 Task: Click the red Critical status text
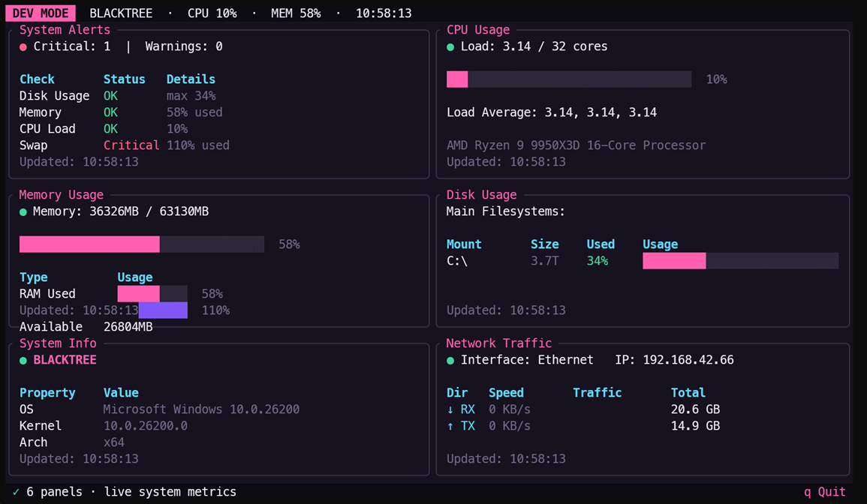(x=131, y=146)
